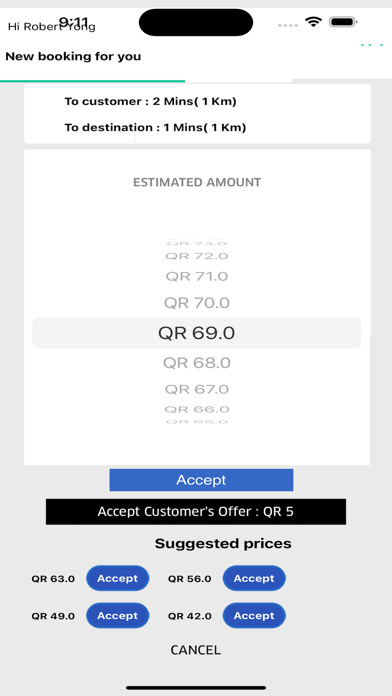Pick QR 72.0 from the amount wheel
The image size is (392, 696).
pyautogui.click(x=197, y=256)
